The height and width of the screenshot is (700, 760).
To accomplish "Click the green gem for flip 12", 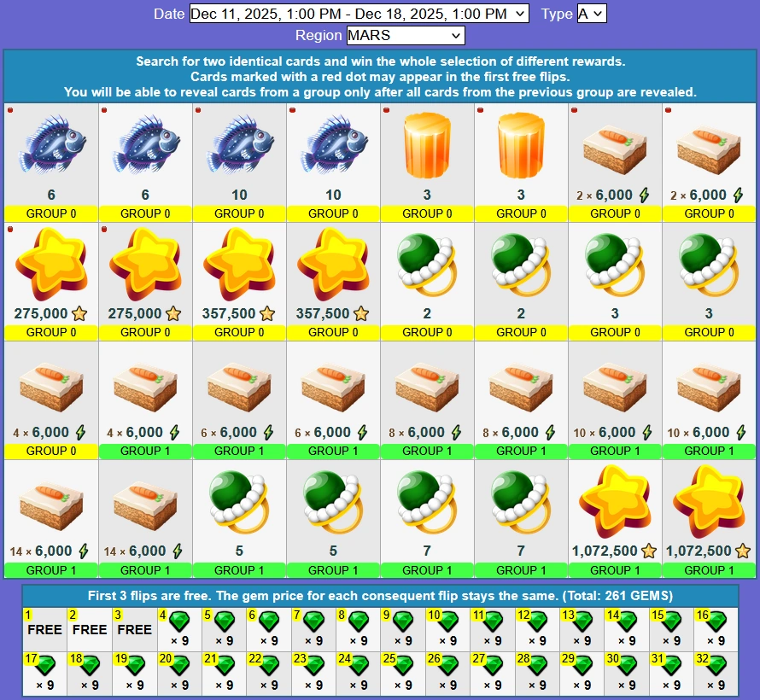I will point(537,621).
